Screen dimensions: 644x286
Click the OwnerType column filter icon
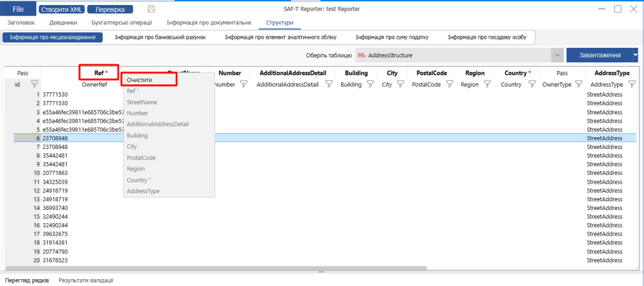pos(579,84)
